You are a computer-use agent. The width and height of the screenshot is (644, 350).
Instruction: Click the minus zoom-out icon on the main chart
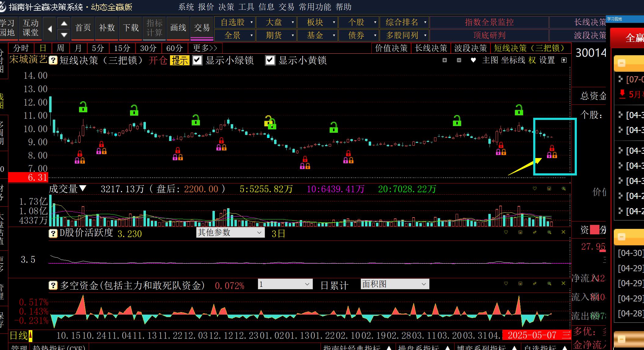[459, 60]
